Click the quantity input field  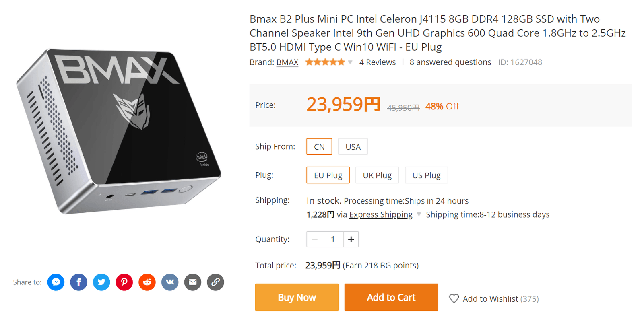[333, 239]
